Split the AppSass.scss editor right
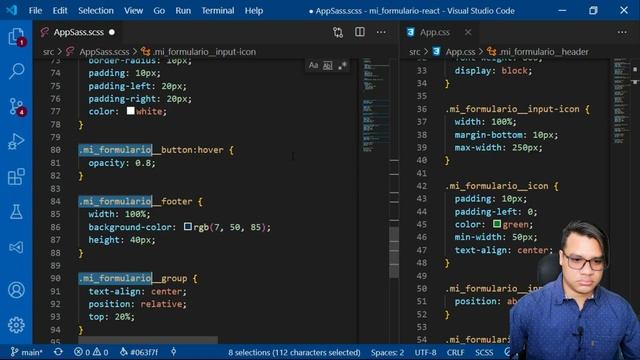The image size is (640, 360). click(x=360, y=32)
